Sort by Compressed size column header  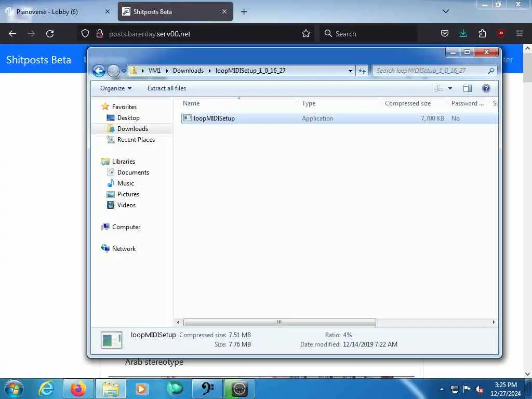408,103
